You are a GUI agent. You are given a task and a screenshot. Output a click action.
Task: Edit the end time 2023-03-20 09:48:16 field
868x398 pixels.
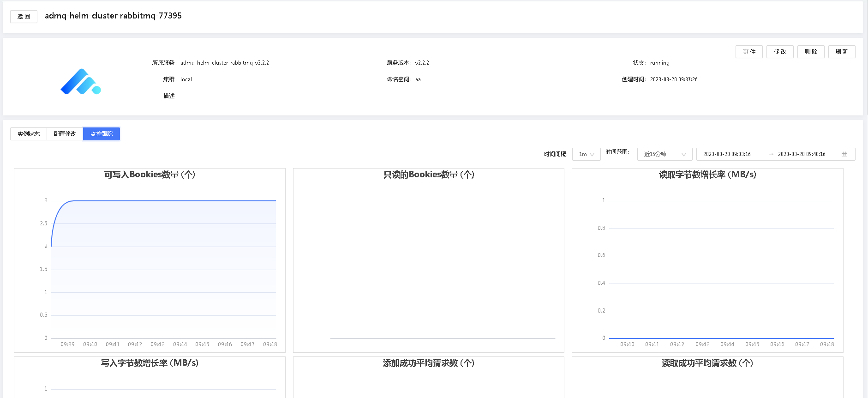coord(802,154)
